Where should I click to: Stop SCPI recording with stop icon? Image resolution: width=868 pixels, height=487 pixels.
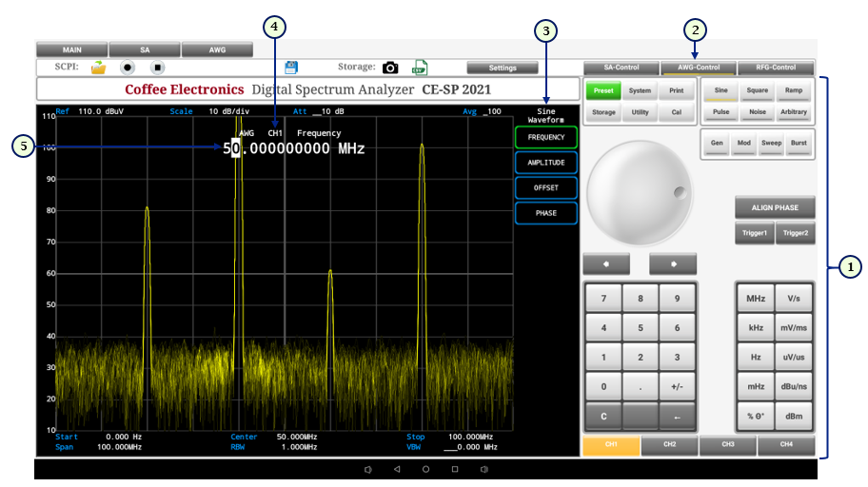pos(158,68)
